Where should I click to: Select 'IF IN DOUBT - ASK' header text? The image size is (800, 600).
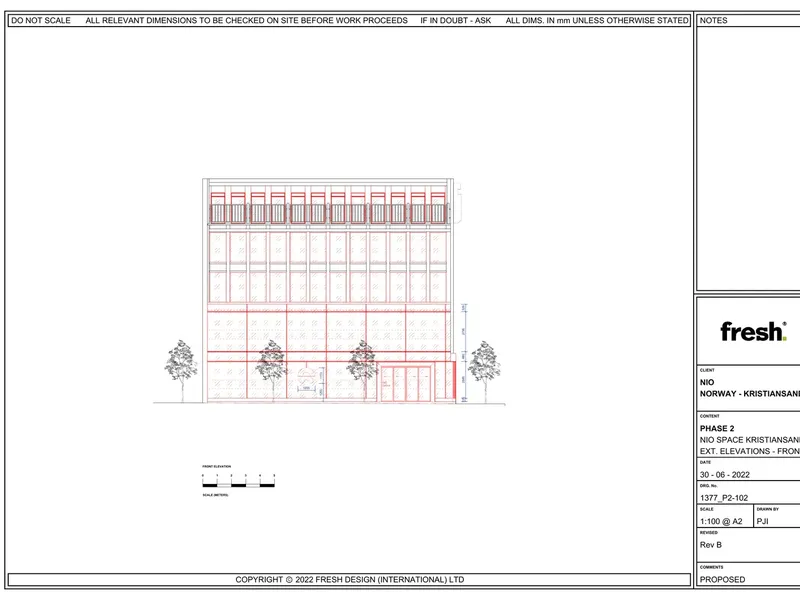[x=456, y=20]
